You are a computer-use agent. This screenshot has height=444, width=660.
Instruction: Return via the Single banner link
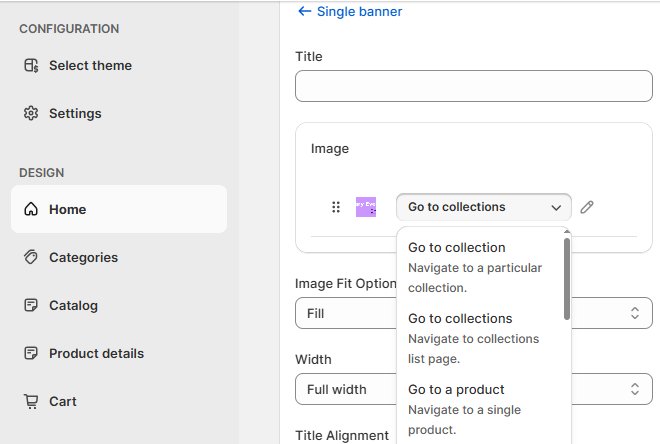tap(359, 11)
